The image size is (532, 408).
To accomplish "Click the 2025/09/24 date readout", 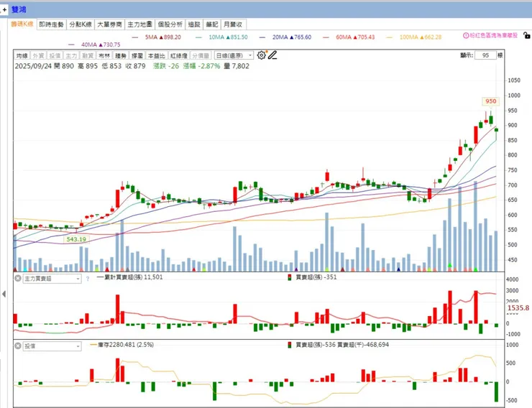I will (32, 66).
